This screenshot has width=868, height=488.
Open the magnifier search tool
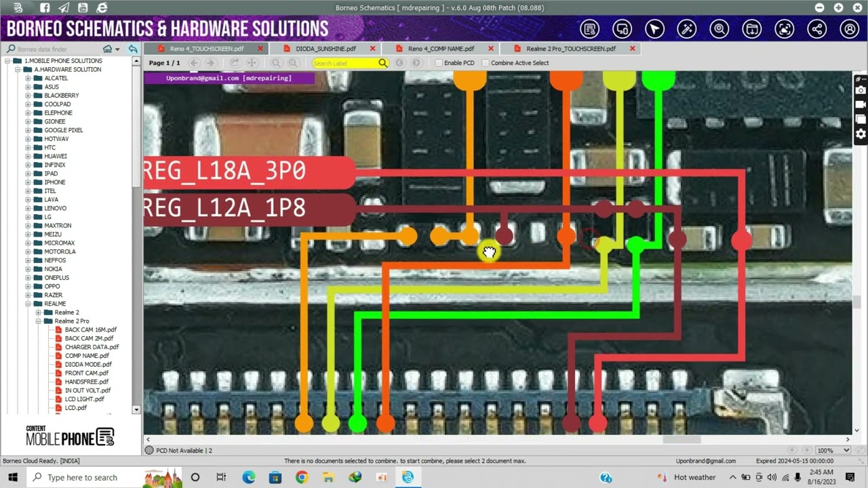719,29
